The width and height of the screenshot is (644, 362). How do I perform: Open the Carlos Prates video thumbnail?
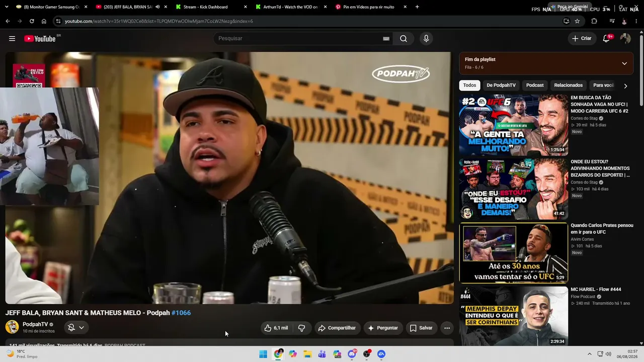pos(513,253)
